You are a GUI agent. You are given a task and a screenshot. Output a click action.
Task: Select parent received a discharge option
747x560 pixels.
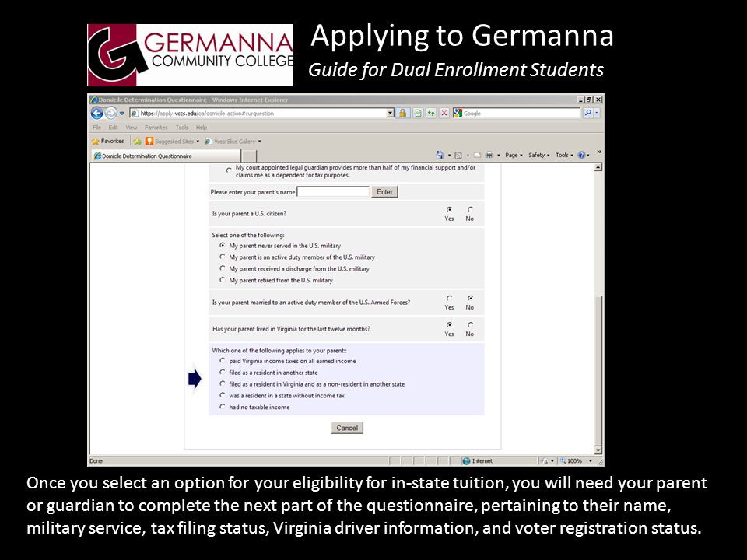click(x=223, y=268)
